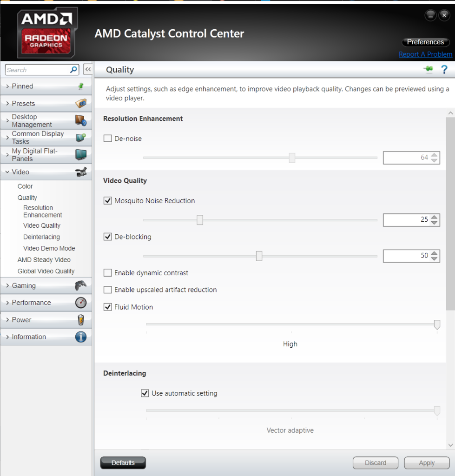Click the Power battery icon
The image size is (455, 476).
81,320
